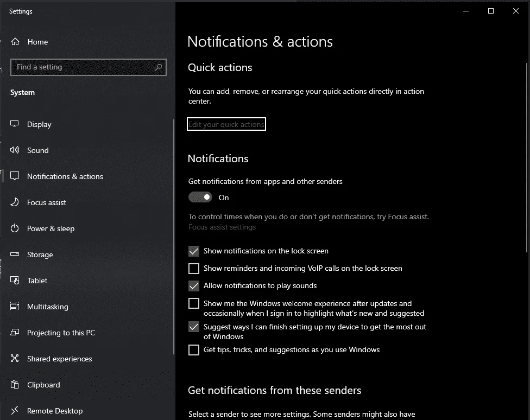This screenshot has width=530, height=420.
Task: Uncheck Suggest ways I can finish setting up
Action: pos(194,327)
